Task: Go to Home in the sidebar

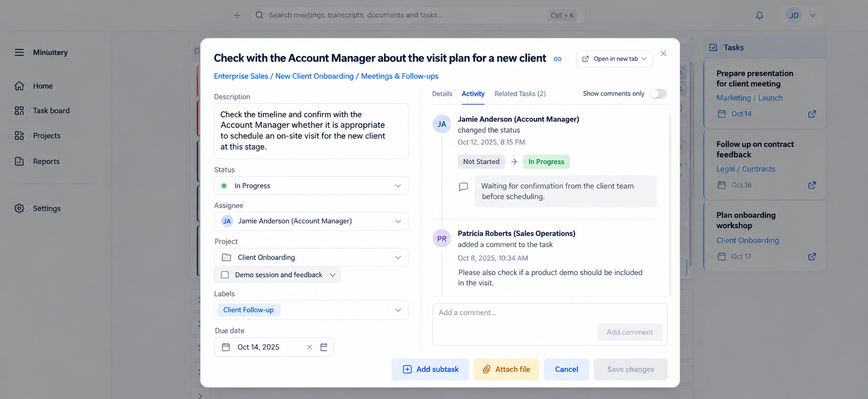Action: pyautogui.click(x=43, y=86)
